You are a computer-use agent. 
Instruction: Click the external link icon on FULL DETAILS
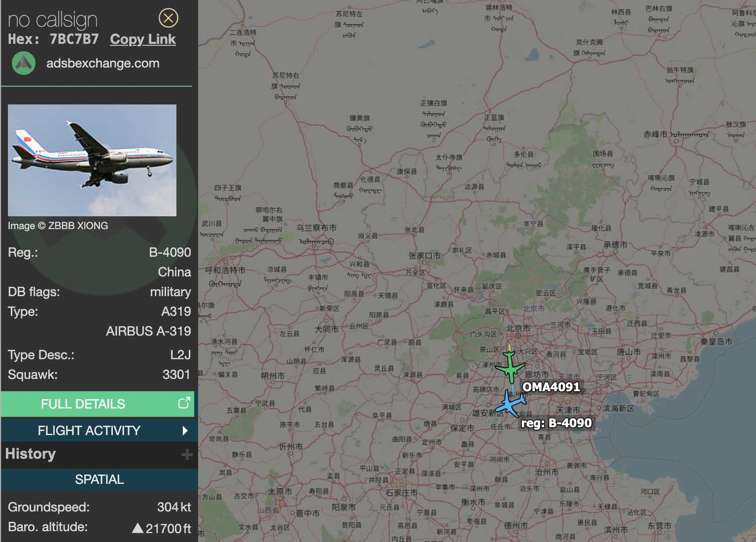click(184, 403)
